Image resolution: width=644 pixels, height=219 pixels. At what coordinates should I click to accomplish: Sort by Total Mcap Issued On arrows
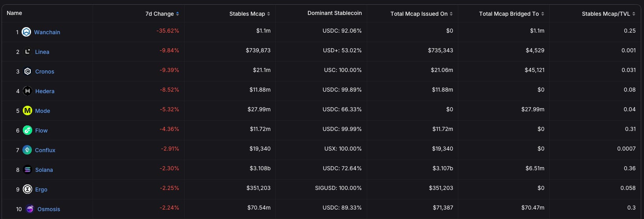pyautogui.click(x=451, y=14)
